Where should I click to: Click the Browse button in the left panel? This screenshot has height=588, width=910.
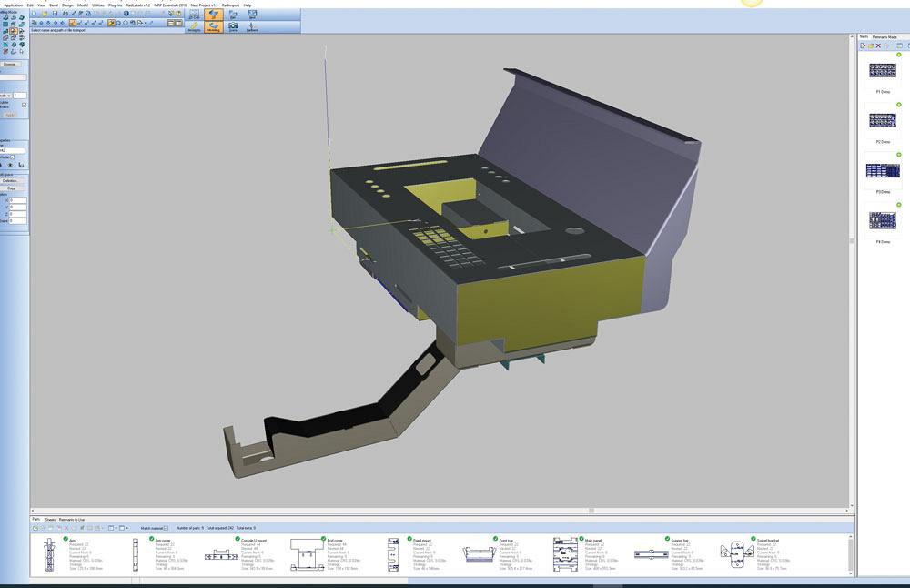(x=11, y=64)
